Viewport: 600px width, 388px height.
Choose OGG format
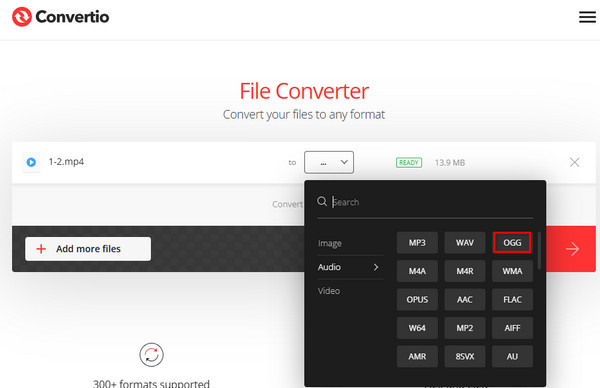pos(512,243)
